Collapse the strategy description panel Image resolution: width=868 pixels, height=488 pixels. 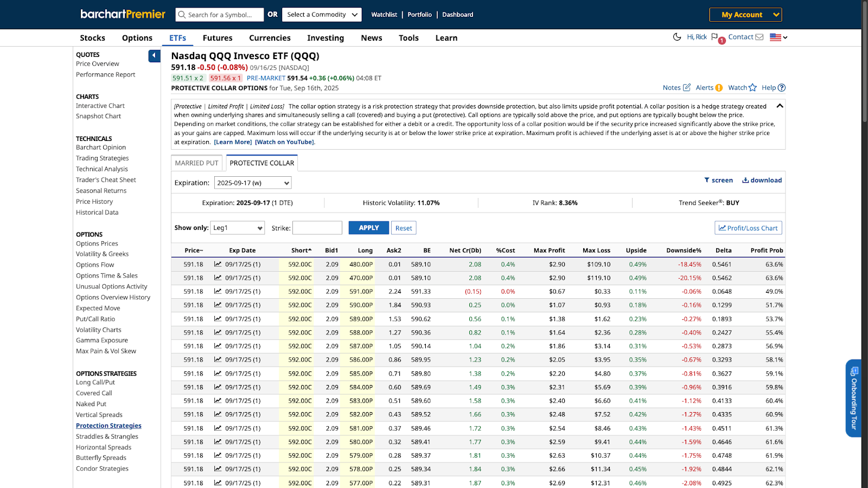pyautogui.click(x=780, y=106)
